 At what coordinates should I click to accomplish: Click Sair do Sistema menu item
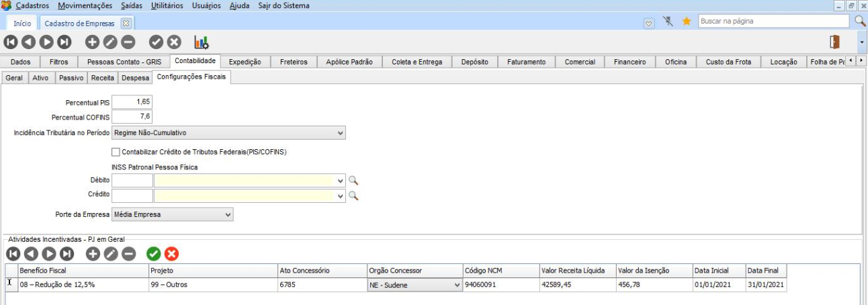pos(284,5)
